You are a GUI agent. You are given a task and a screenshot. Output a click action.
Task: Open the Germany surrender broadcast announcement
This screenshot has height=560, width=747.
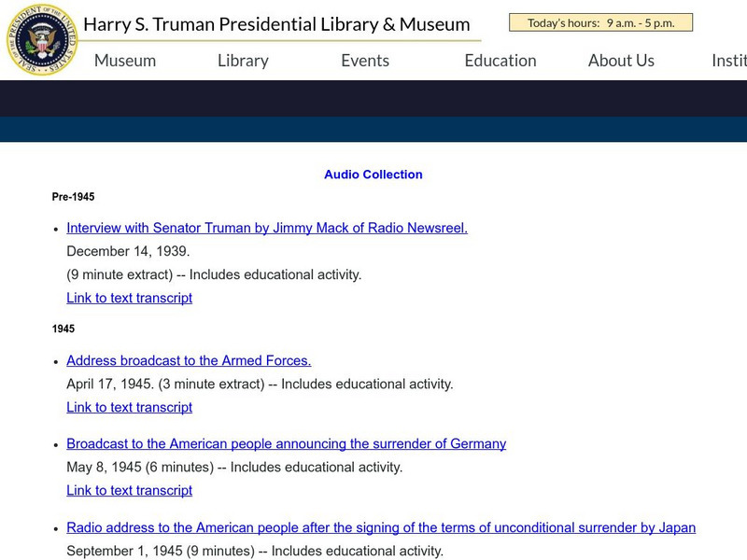(285, 442)
